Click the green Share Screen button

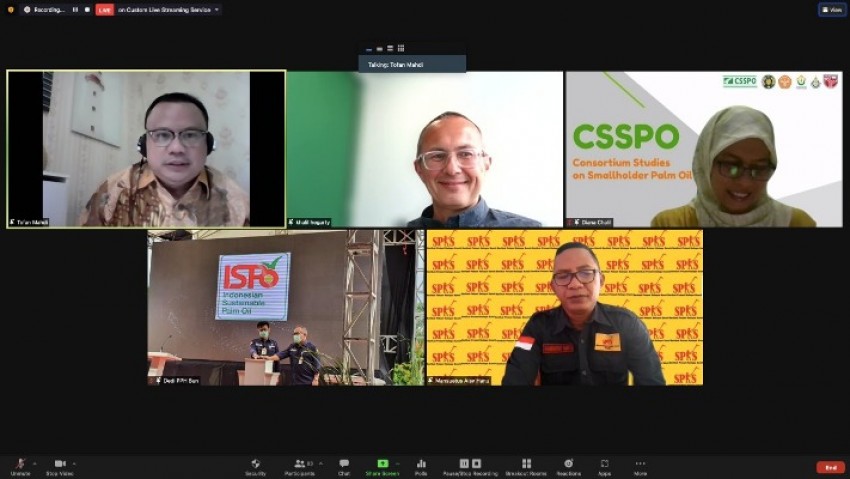coord(383,465)
